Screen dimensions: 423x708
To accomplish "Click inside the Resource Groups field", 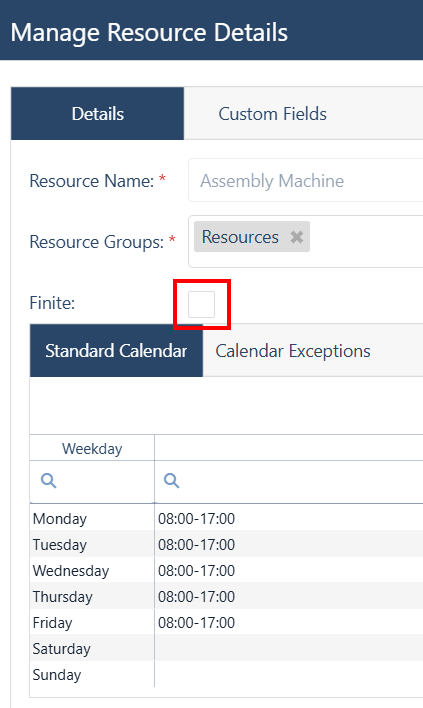I will (306, 242).
